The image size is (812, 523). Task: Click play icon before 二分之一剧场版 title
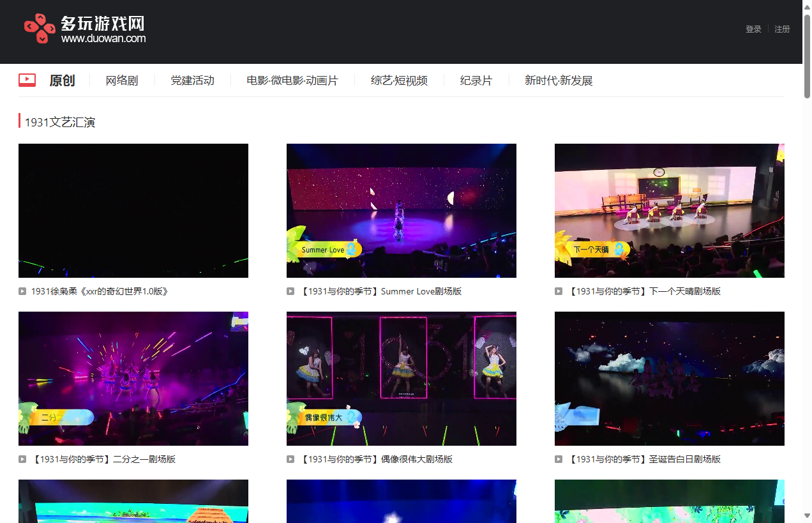tap(22, 459)
